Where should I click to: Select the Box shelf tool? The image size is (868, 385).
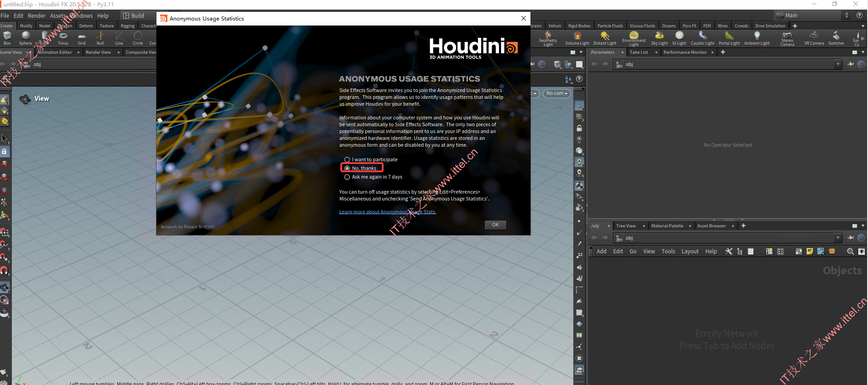tap(7, 38)
